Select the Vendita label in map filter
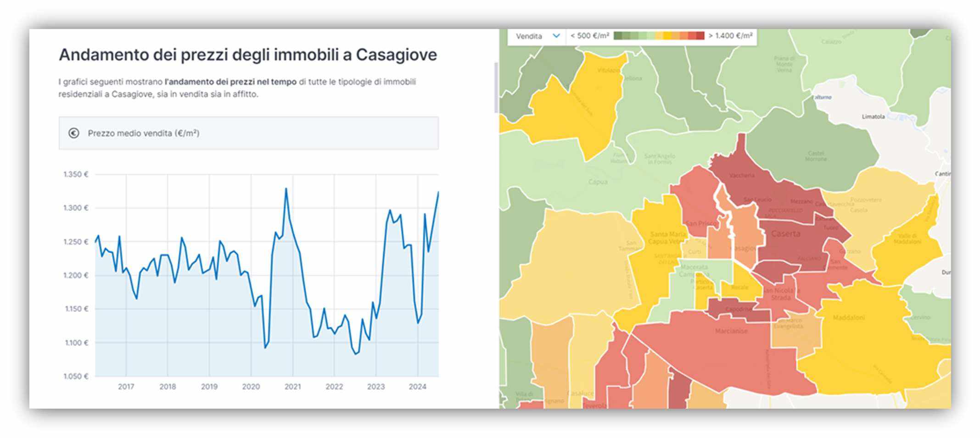 point(529,36)
